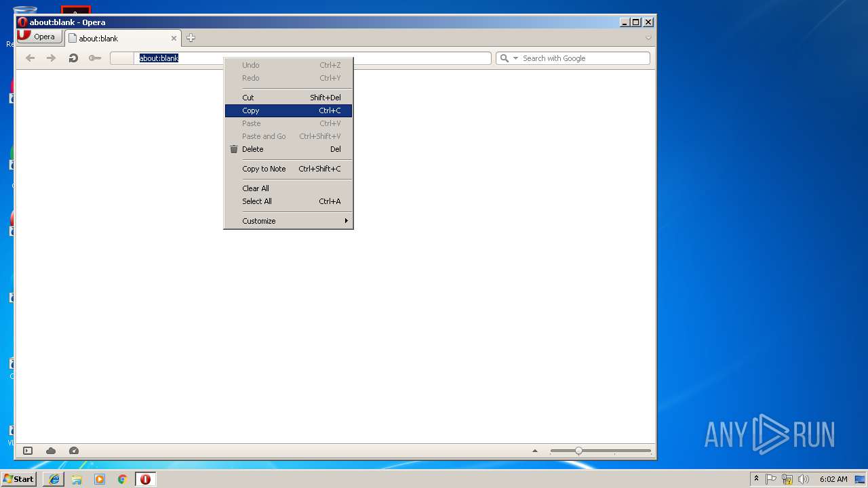Choose Delete in the context menu
Image resolution: width=868 pixels, height=488 pixels.
point(288,149)
